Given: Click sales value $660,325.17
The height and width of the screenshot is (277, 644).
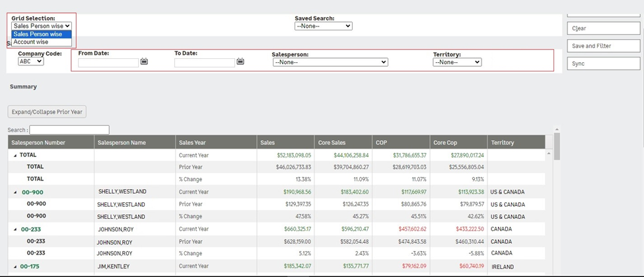Looking at the screenshot, I should [297, 229].
